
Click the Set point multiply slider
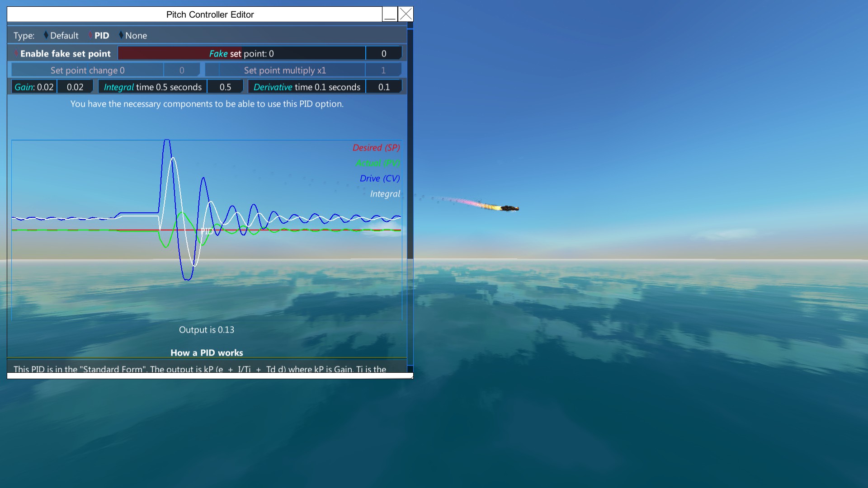tap(285, 70)
